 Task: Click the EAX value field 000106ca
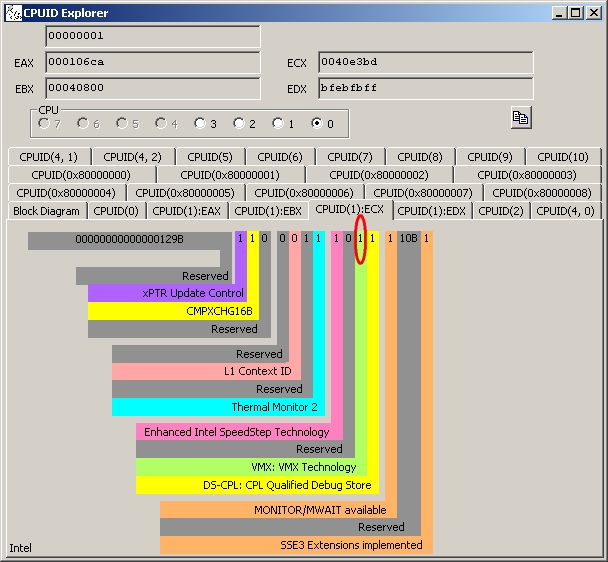click(153, 62)
